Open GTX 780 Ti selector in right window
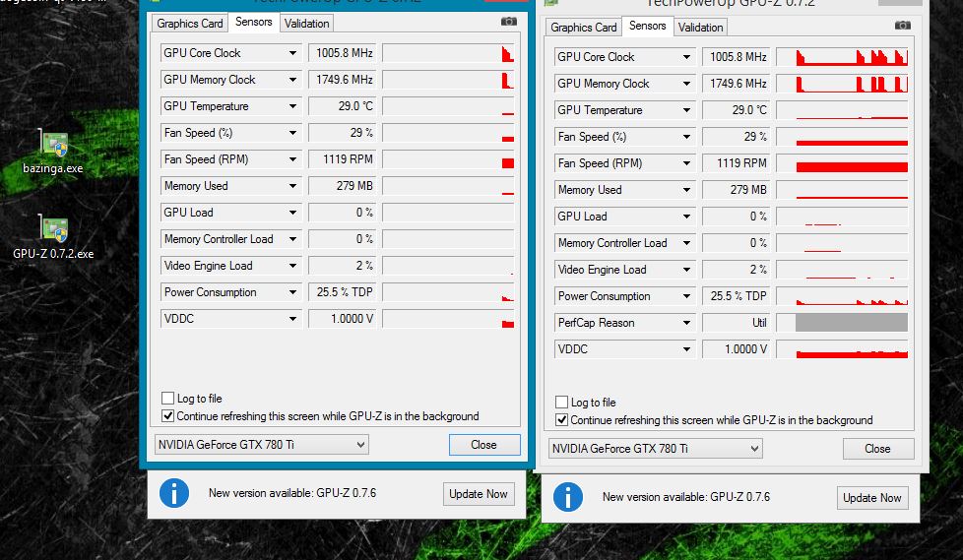Image resolution: width=963 pixels, height=560 pixels. [656, 448]
